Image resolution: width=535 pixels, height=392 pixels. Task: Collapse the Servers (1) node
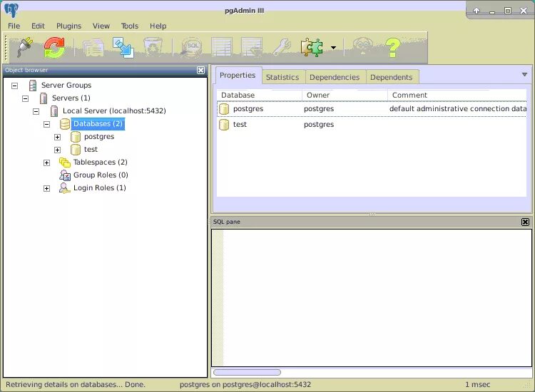click(x=25, y=98)
